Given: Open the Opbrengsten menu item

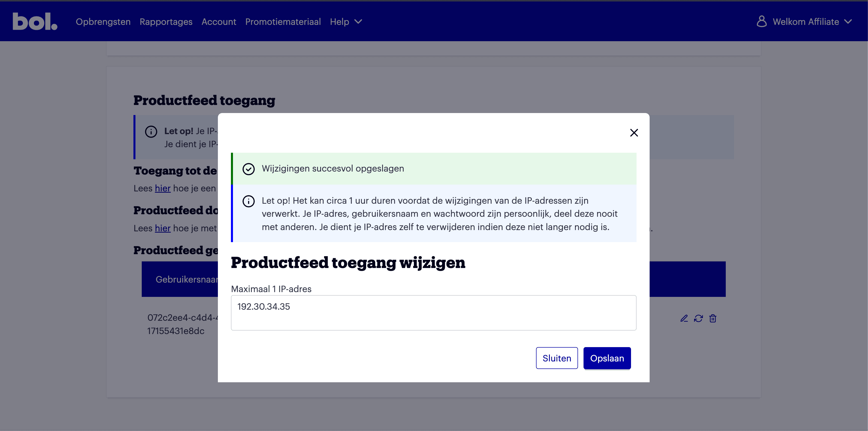Looking at the screenshot, I should (x=103, y=22).
